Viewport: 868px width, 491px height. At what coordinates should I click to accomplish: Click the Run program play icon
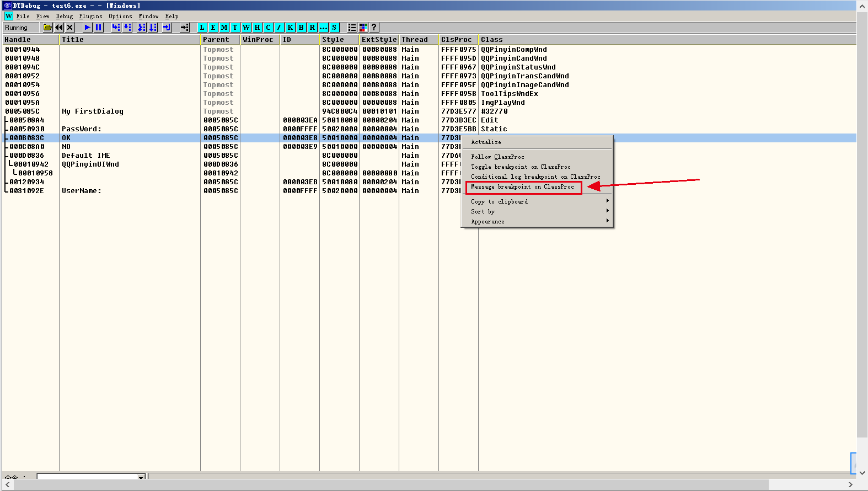(88, 28)
